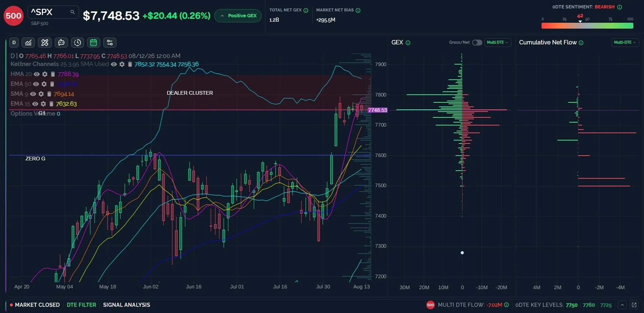Toggle EMA 50 visibility eye
Screen dimensions: 644x313
point(36,84)
